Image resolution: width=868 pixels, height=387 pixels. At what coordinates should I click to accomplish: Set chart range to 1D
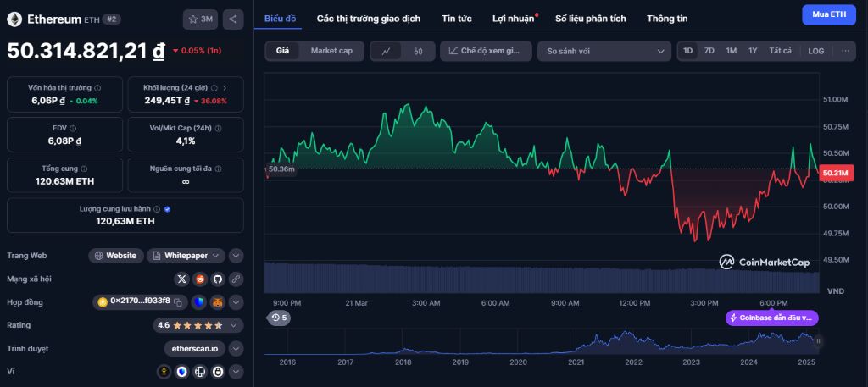(x=687, y=51)
